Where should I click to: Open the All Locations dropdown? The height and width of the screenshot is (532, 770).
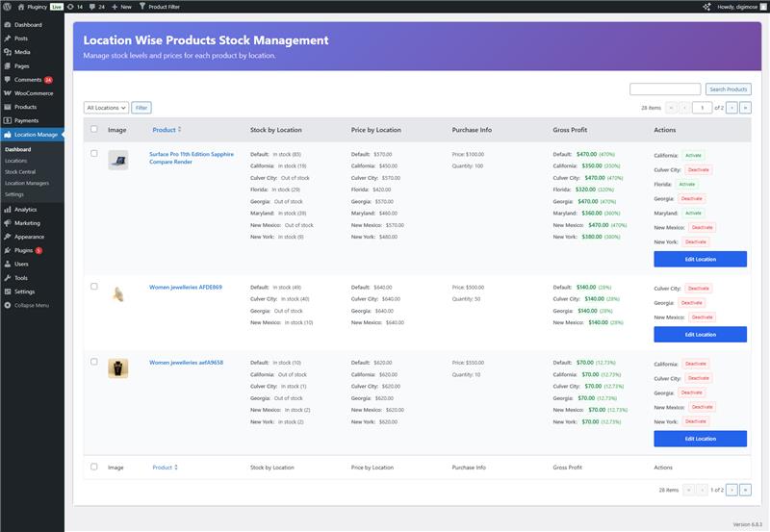coord(106,108)
